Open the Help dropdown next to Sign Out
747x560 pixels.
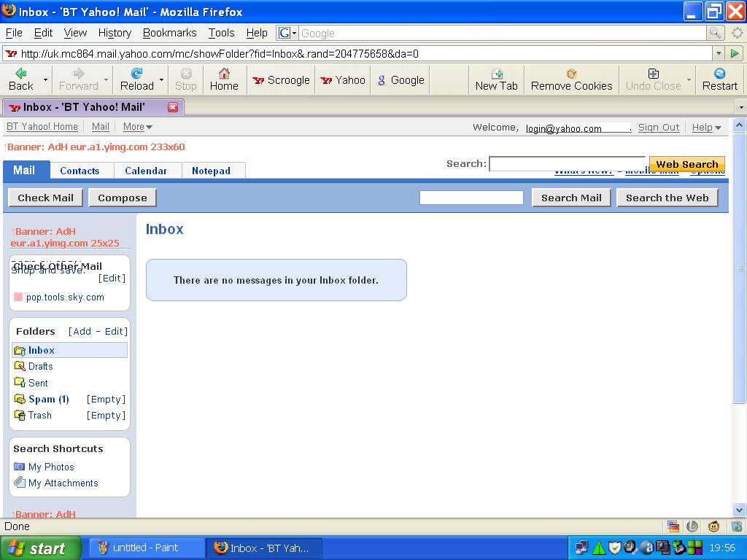click(706, 128)
